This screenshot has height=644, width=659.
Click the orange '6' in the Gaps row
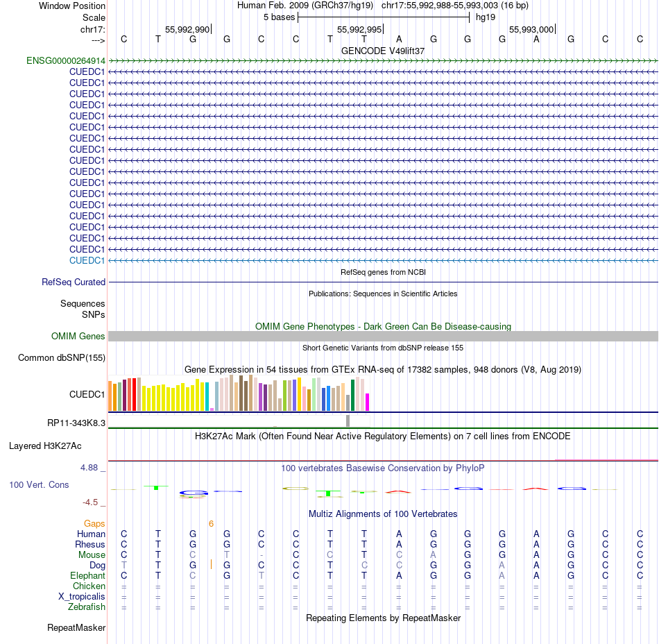coord(211,524)
